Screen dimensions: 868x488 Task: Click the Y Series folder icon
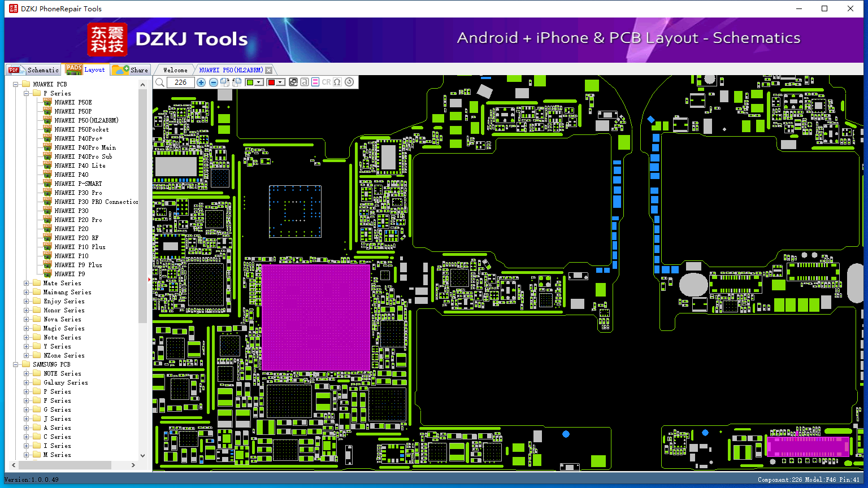37,346
